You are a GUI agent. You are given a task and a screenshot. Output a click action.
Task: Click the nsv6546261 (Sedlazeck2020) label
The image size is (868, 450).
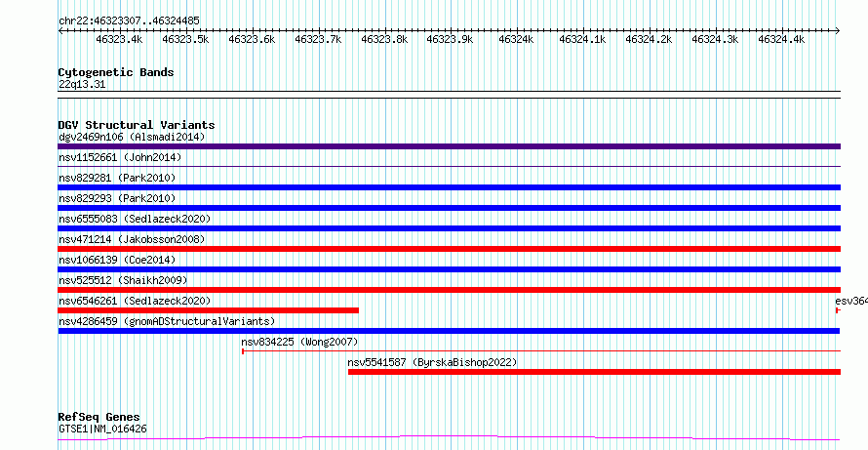tap(135, 301)
